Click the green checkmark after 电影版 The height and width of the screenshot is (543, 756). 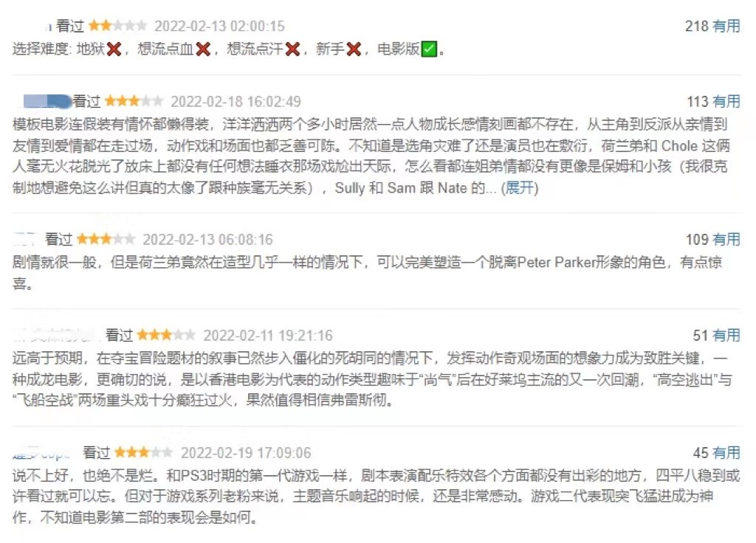click(x=429, y=49)
